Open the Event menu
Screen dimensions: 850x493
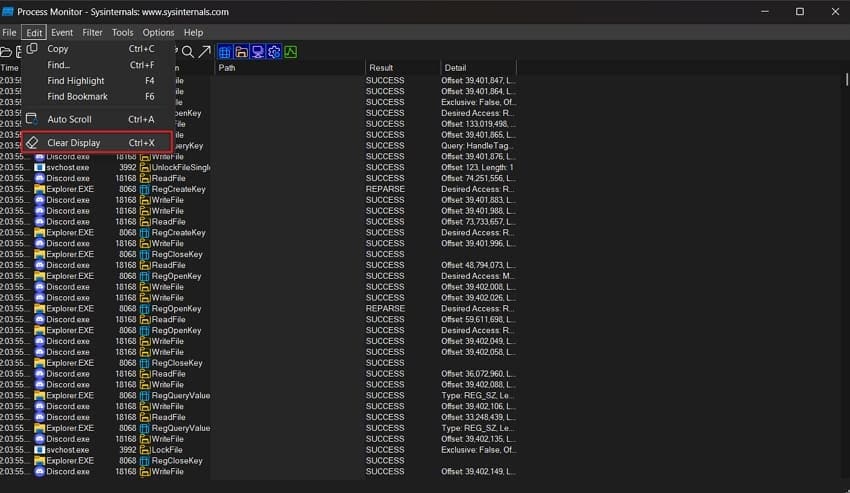62,33
